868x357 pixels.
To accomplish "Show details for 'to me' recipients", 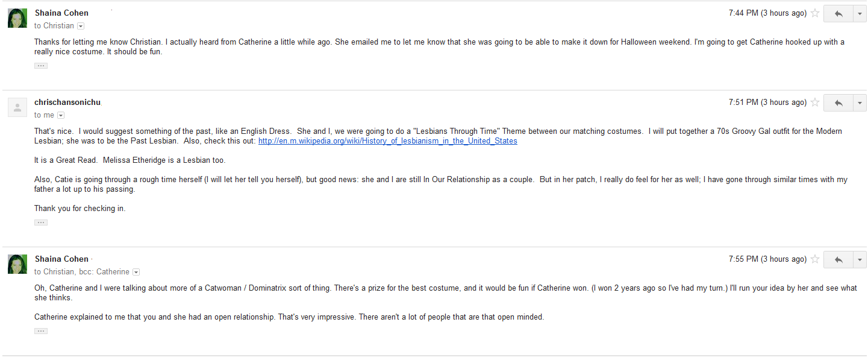I will pyautogui.click(x=61, y=115).
